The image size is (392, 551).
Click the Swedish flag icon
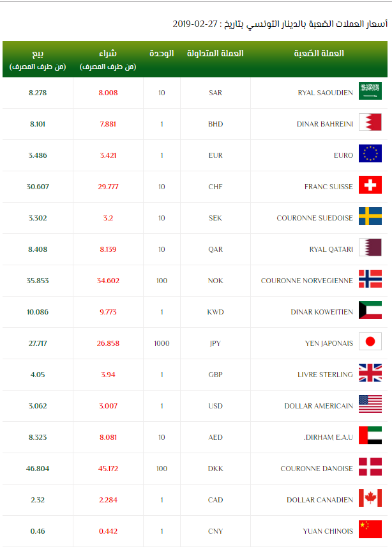tap(370, 217)
